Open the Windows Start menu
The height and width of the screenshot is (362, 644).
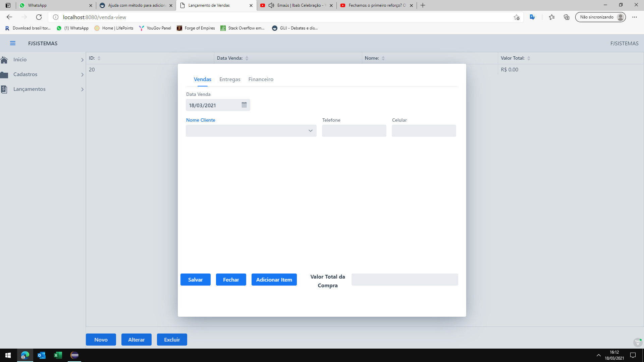(8, 355)
